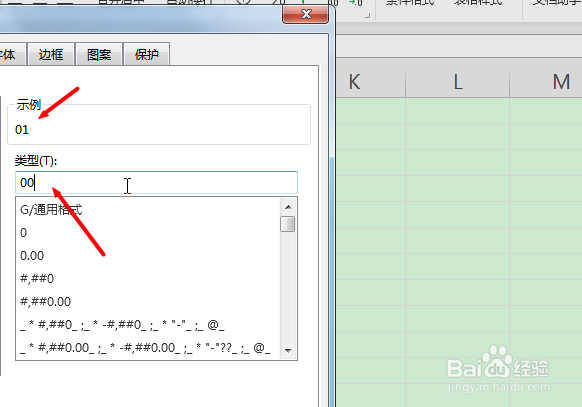Open the 图案 tab
This screenshot has height=407, width=582.
99,55
